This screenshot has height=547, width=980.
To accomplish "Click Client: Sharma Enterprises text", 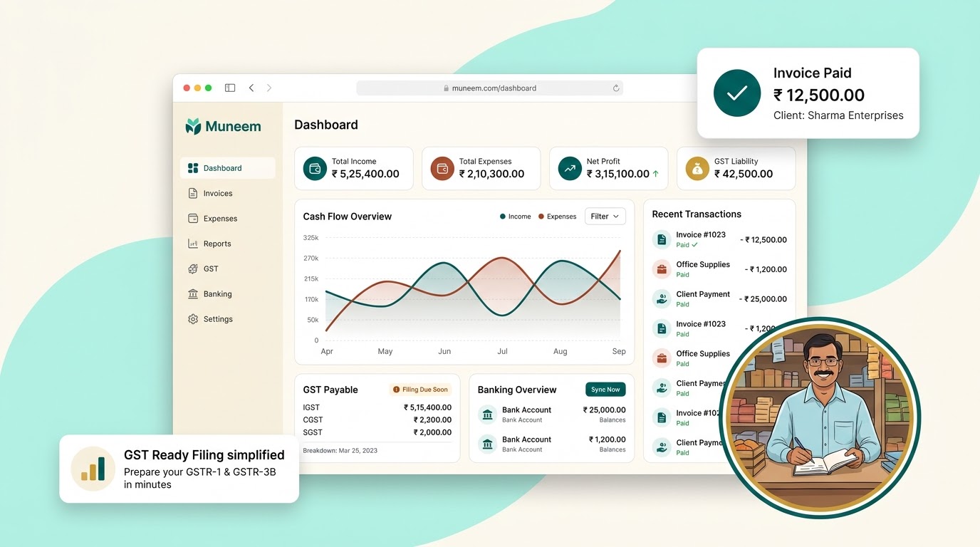I will (x=838, y=115).
